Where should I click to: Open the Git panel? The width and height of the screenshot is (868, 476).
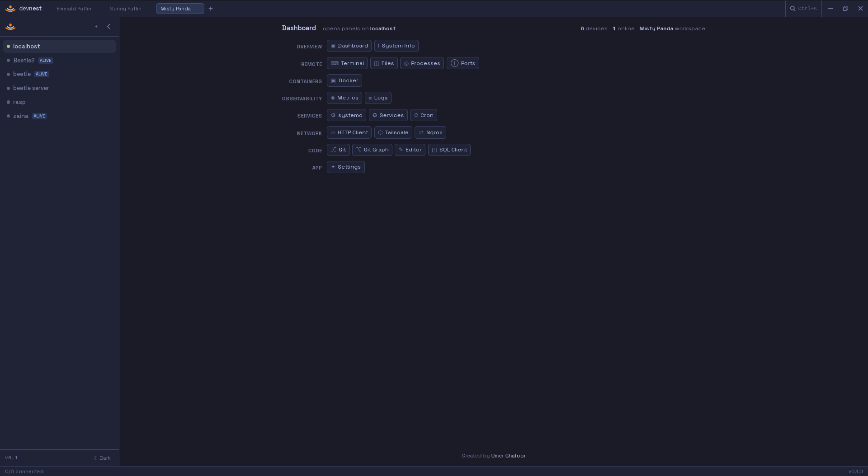(x=338, y=150)
